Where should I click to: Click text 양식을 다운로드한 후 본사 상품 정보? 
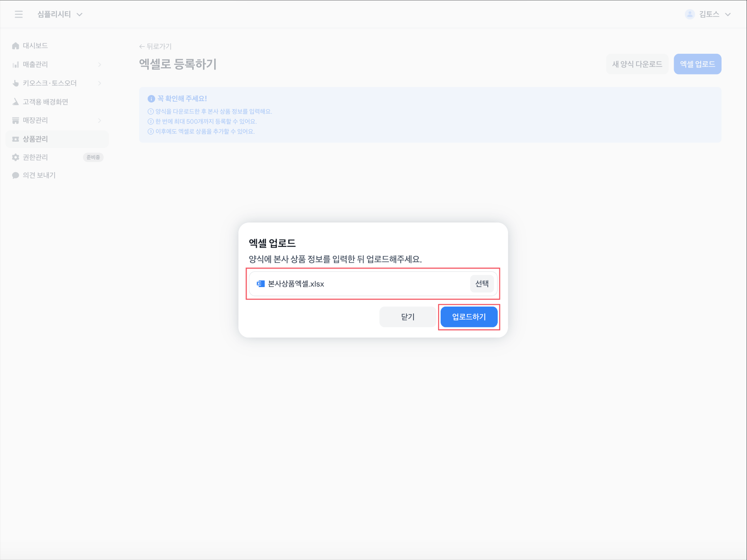pyautogui.click(x=214, y=111)
